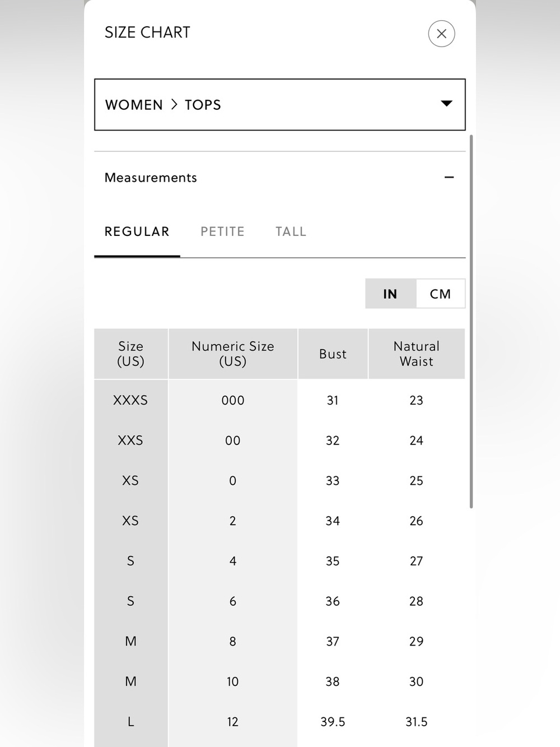Toggle measurement units to CM
Viewport: 560px width, 747px height.
tap(440, 294)
